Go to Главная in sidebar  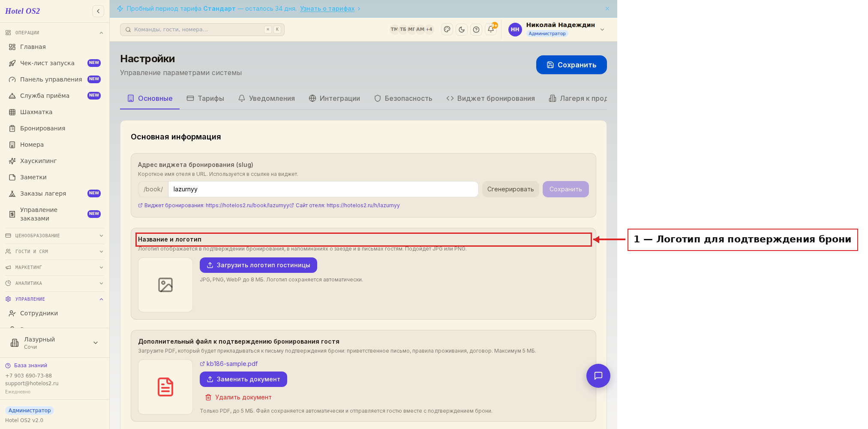[x=54, y=47]
